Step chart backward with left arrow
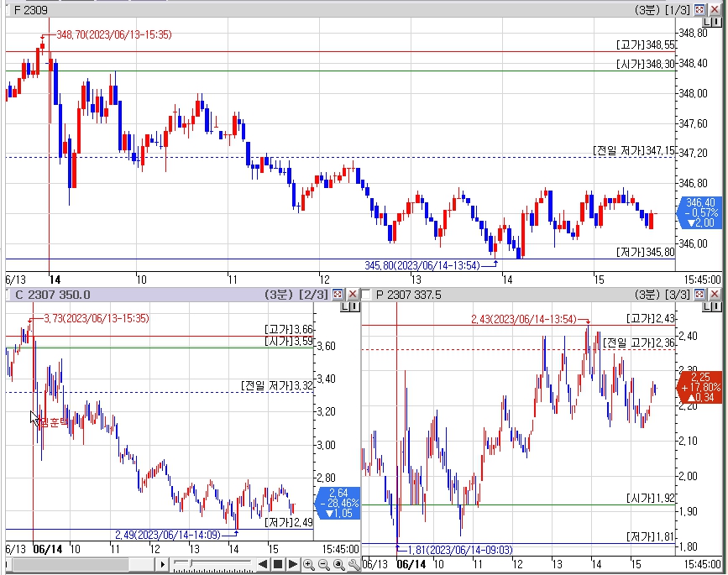 click(263, 564)
